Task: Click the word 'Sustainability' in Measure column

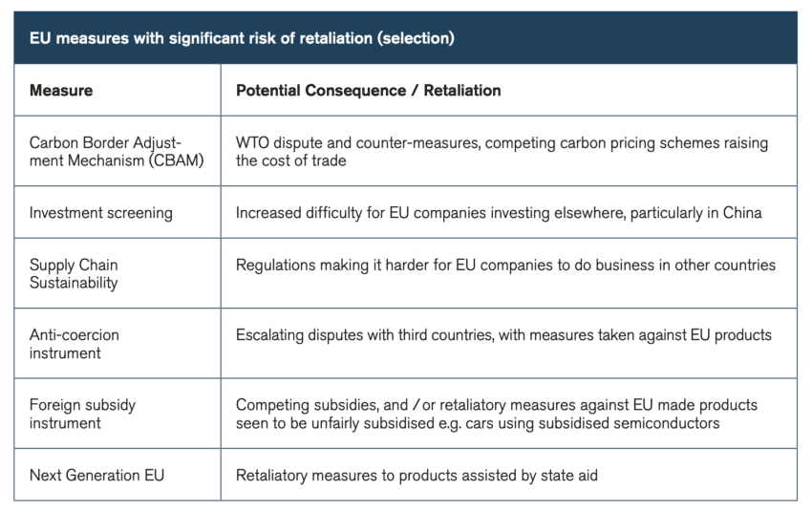Action: pos(74,283)
